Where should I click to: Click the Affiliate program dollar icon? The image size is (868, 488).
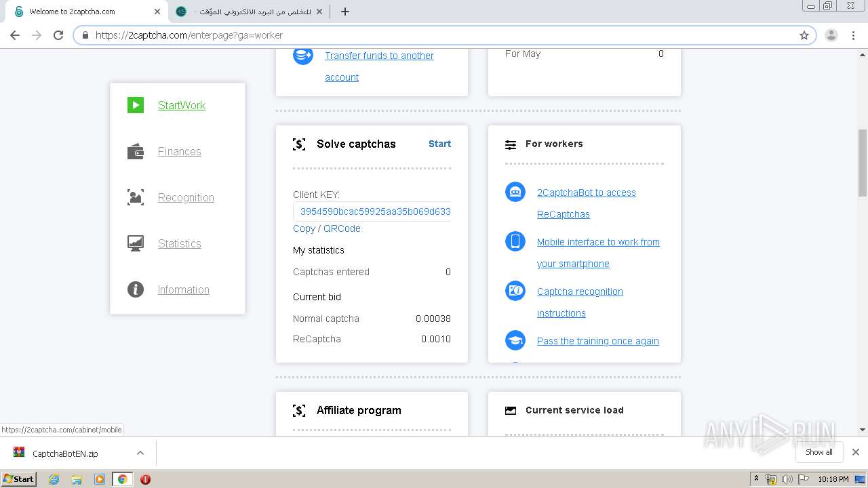pos(299,411)
